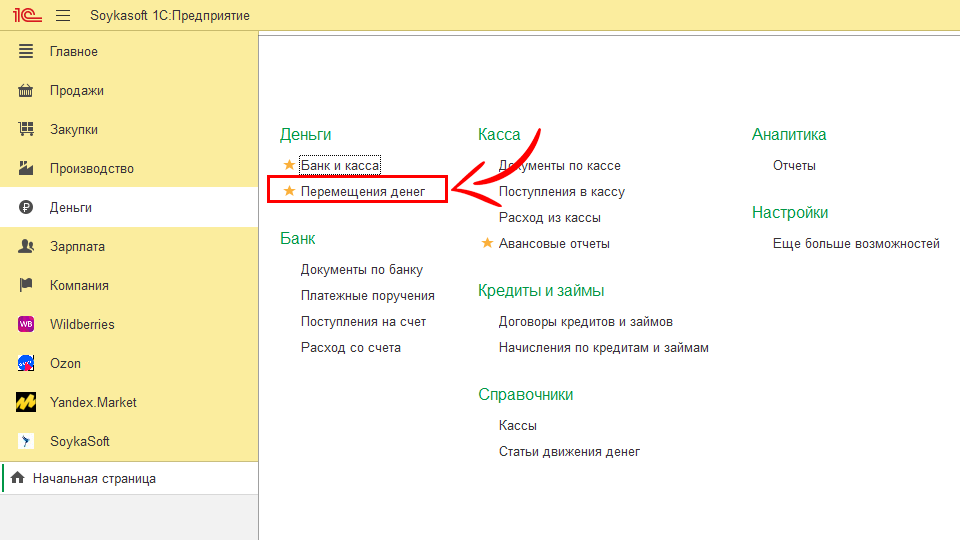960x540 pixels.
Task: Click the Wildberries WB icon
Action: (x=26, y=324)
